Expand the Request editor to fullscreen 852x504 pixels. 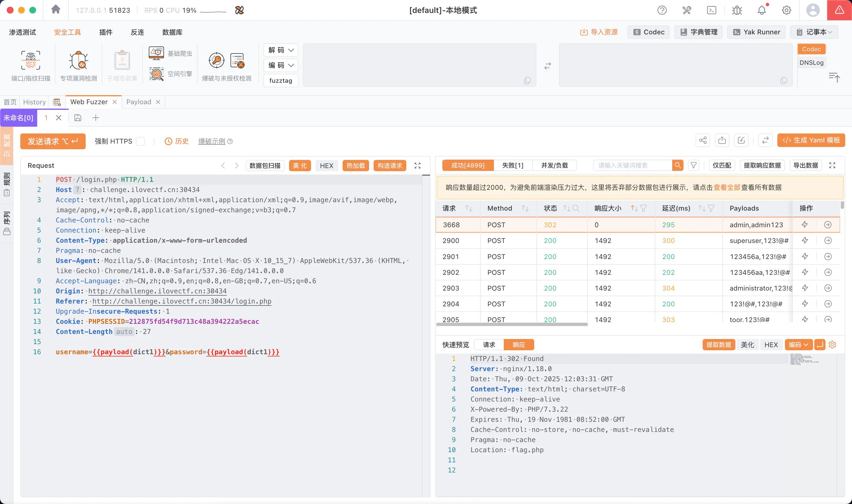(417, 165)
